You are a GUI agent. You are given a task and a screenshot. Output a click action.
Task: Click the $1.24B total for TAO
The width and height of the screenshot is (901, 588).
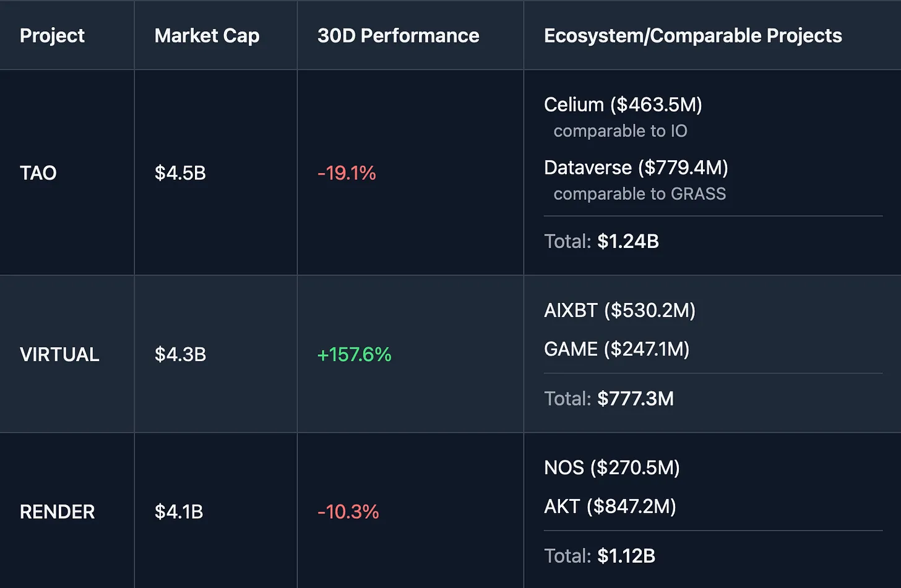pos(627,241)
